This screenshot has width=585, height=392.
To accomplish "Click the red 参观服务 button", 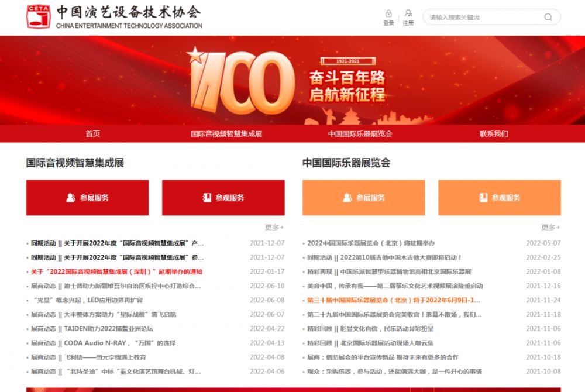I will [223, 198].
